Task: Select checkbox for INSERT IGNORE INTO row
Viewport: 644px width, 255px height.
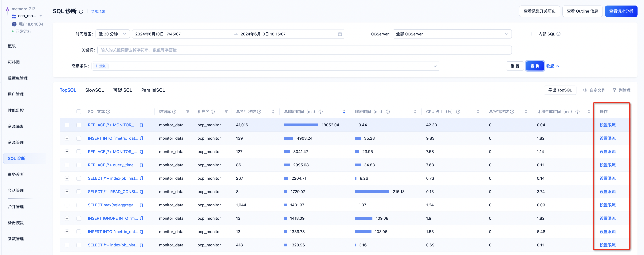Action: click(79, 218)
